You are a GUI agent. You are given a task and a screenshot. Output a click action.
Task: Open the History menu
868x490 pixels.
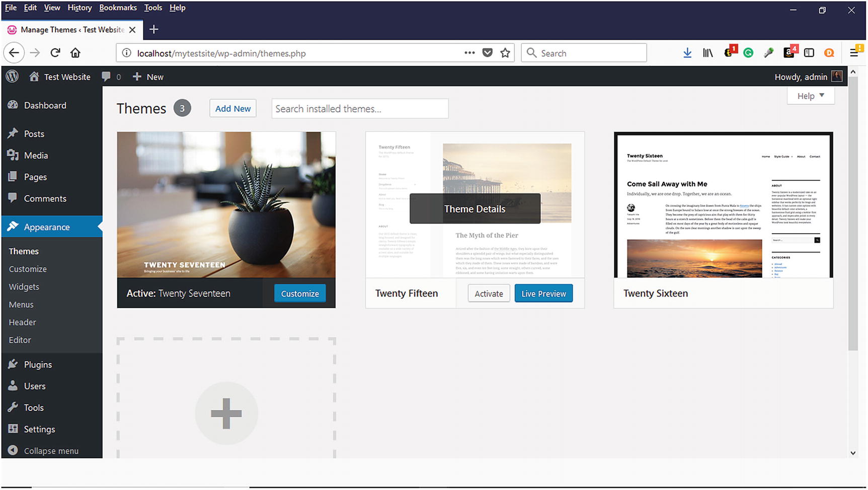80,8
